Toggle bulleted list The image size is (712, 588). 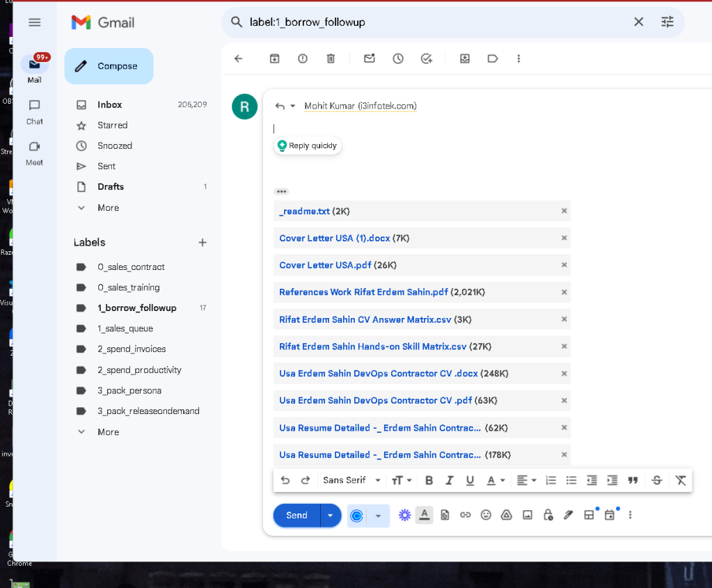point(571,480)
